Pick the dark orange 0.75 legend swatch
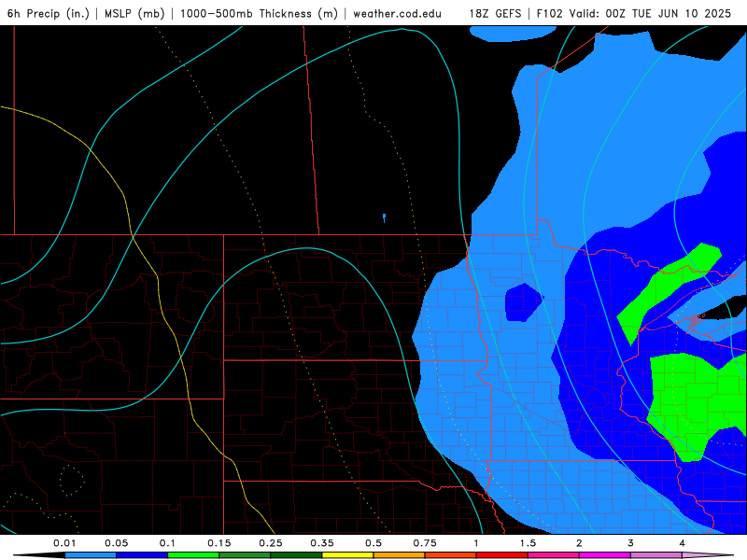The image size is (747, 560). coord(451,555)
